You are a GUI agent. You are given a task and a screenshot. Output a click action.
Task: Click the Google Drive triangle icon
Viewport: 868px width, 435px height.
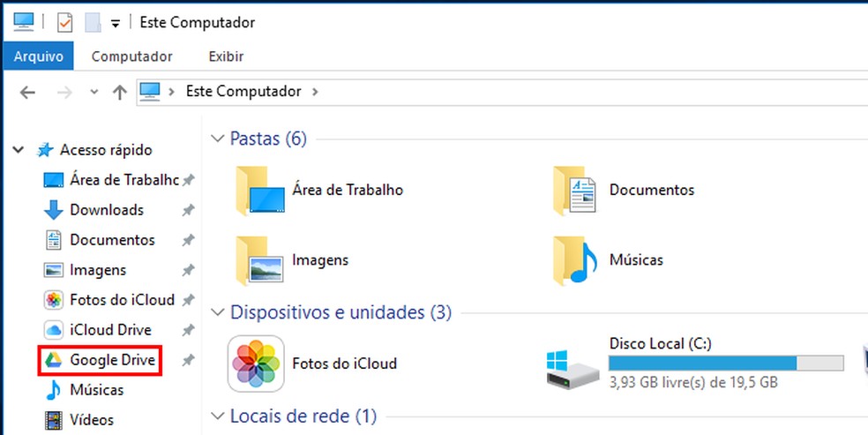(53, 360)
